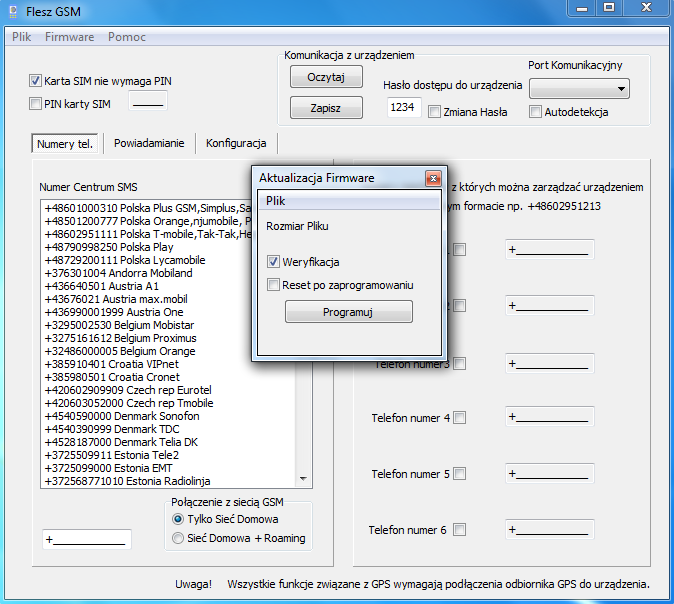Switch to the Powiadamianie tab
The height and width of the screenshot is (604, 674).
149,143
